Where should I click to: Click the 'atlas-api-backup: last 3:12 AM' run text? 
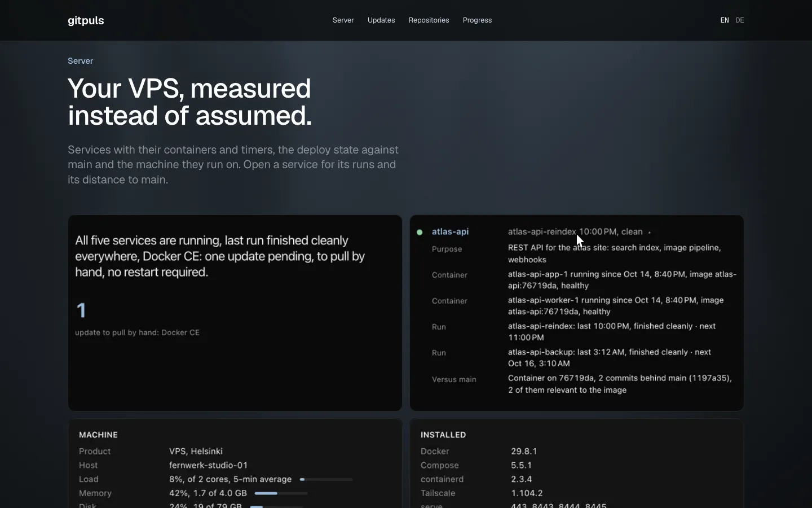(610, 358)
